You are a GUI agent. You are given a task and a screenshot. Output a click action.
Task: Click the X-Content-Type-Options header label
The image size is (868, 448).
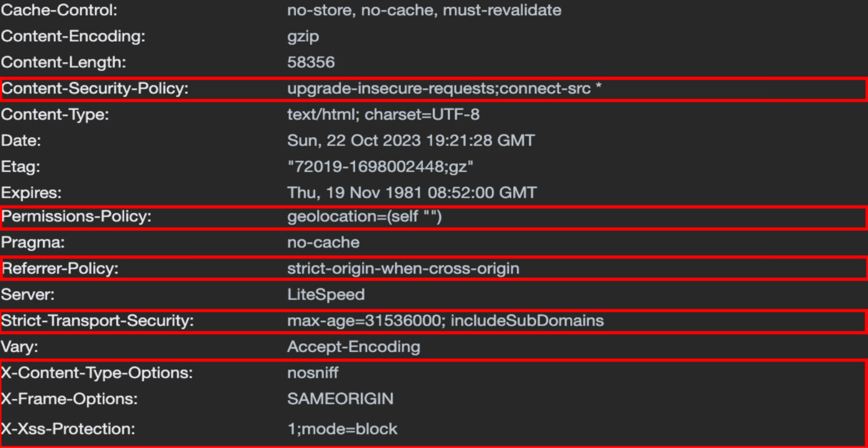pos(97,373)
